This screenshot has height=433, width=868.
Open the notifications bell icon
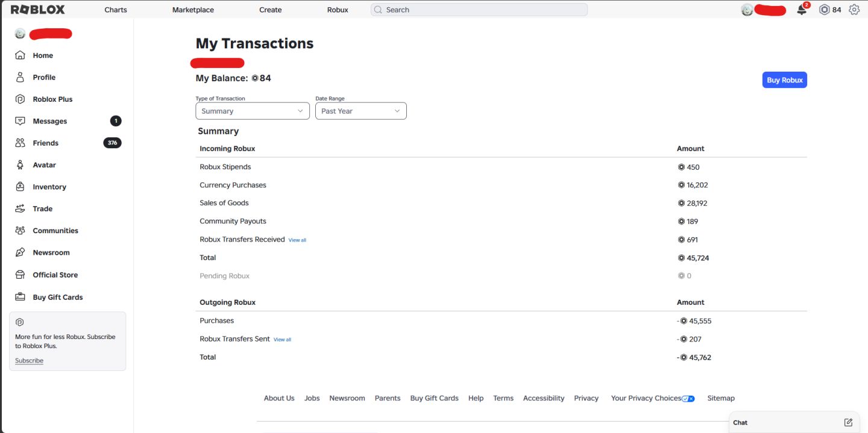[x=802, y=10]
